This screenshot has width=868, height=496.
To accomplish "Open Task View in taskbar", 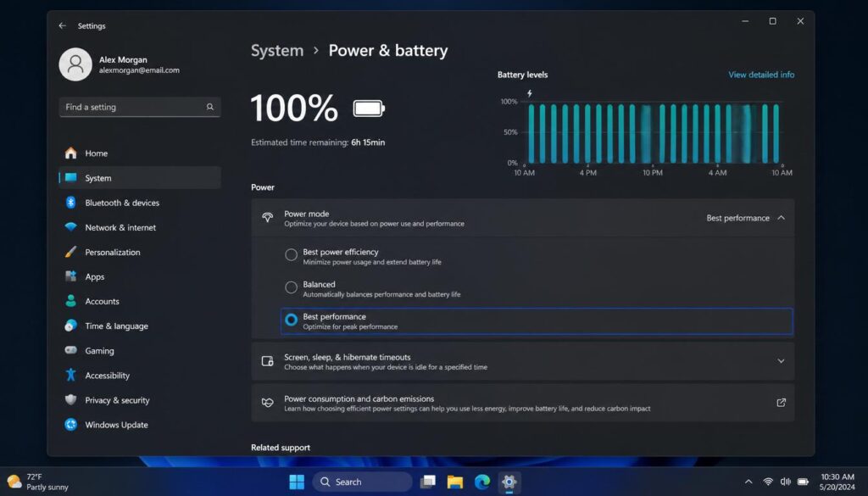I will tap(427, 482).
